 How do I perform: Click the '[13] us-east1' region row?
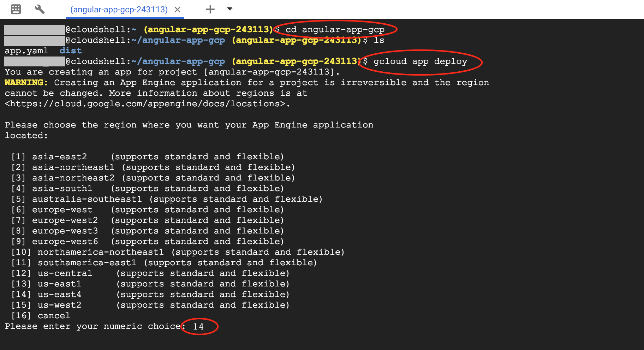[150, 284]
